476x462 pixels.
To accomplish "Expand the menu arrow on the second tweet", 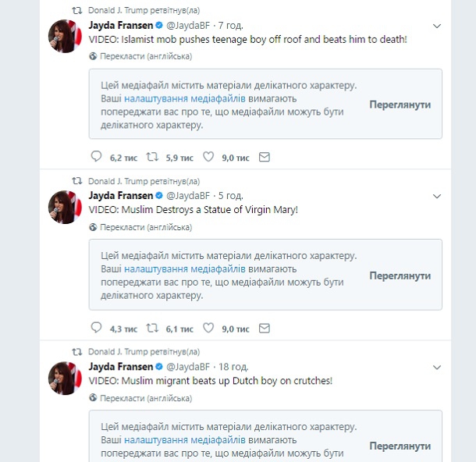I will click(436, 196).
